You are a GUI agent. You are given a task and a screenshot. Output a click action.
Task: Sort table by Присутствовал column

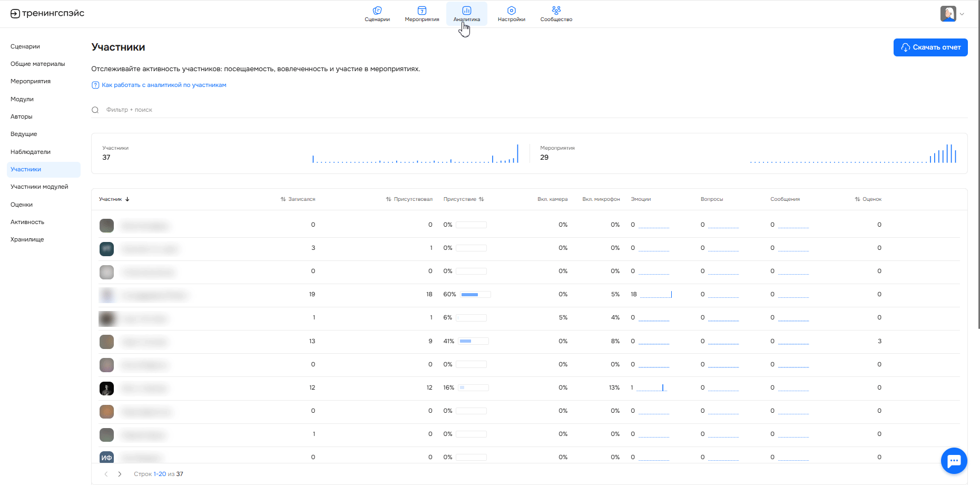tap(409, 199)
